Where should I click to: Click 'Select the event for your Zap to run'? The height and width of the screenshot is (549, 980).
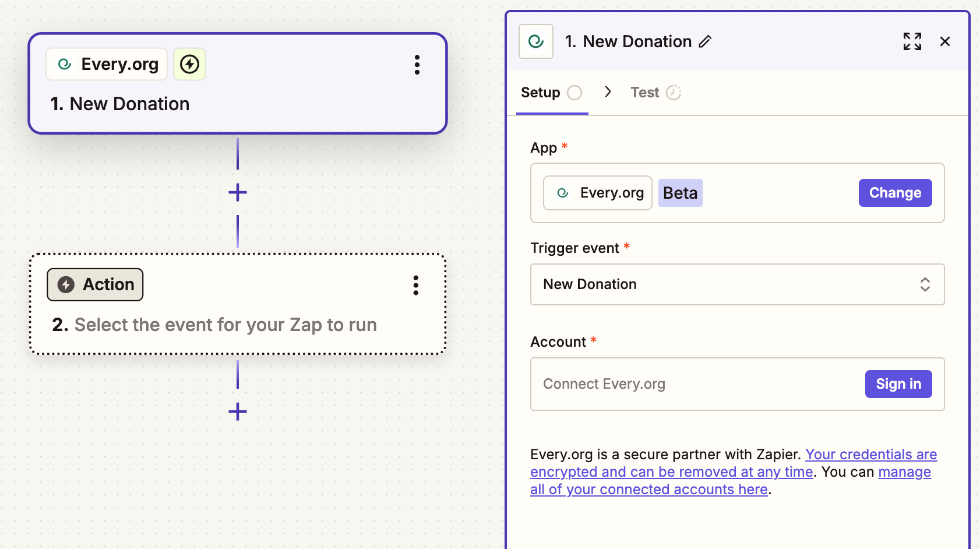(225, 325)
